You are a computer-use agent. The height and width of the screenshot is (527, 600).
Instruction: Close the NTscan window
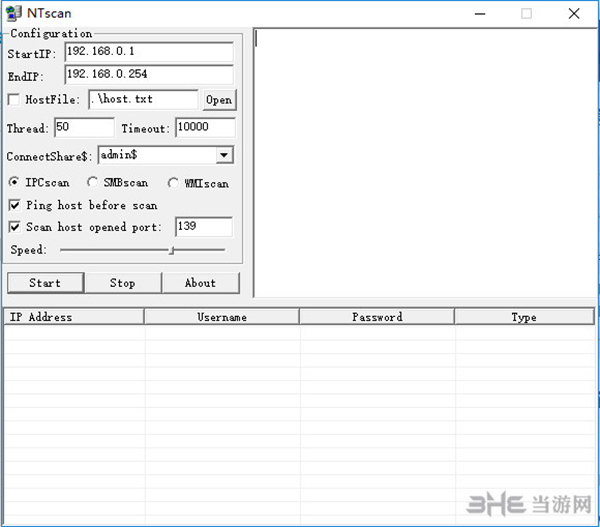(574, 14)
